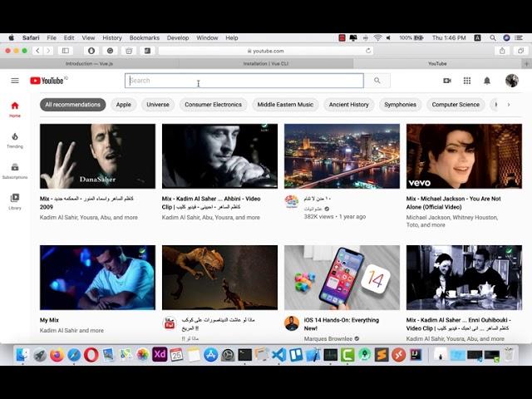Screen dimensions: 532x399
Task: Launch Adobe XD from the dock
Action: tap(160, 355)
